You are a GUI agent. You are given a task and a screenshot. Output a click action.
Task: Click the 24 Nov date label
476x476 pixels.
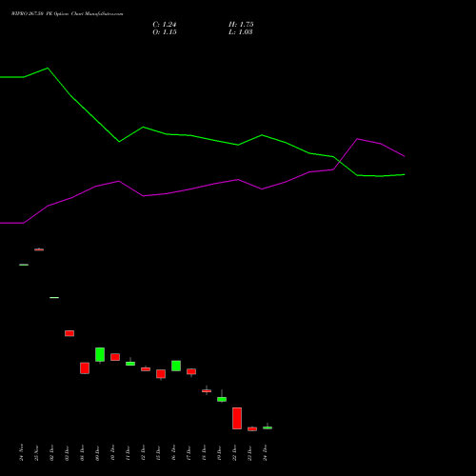click(21, 452)
